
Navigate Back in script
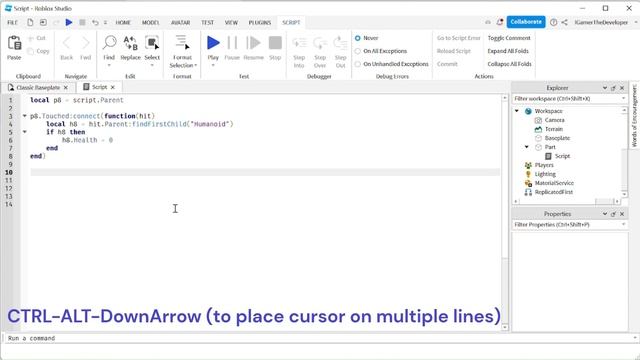tap(67, 42)
